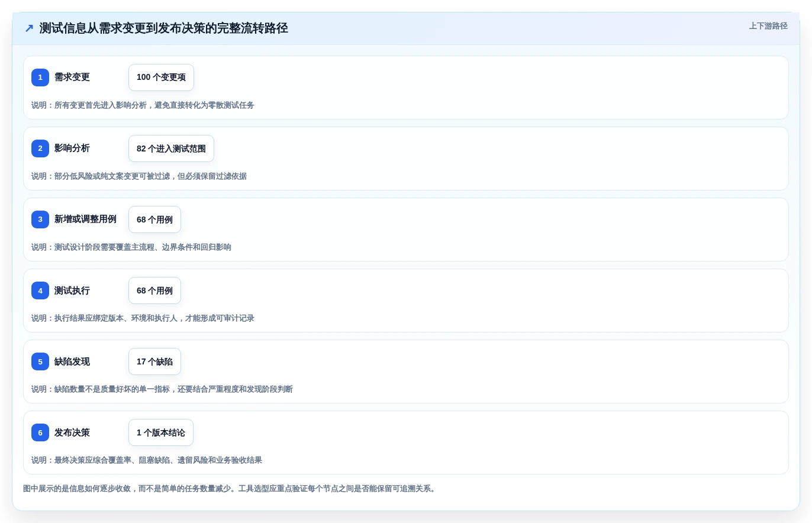Click the 测试执行 step label
The height and width of the screenshot is (523, 812).
[x=72, y=290]
